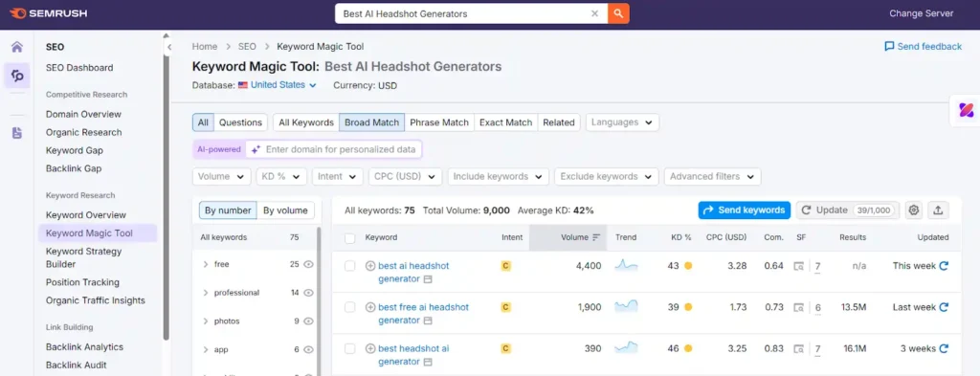Open the Intent filter dropdown

coord(338,177)
